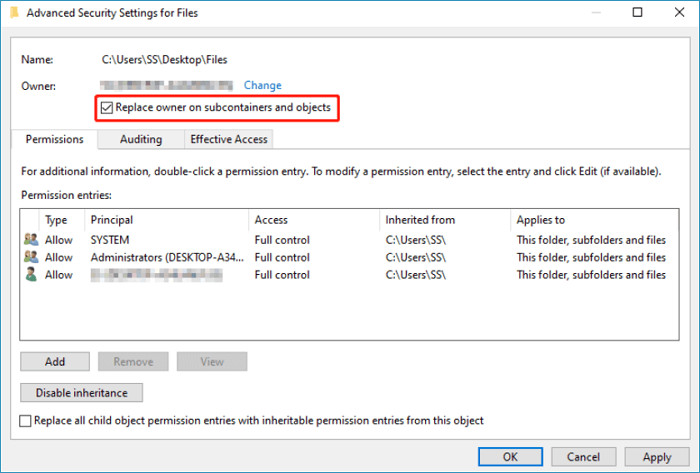Click the Administrators group principal icon

(x=31, y=257)
